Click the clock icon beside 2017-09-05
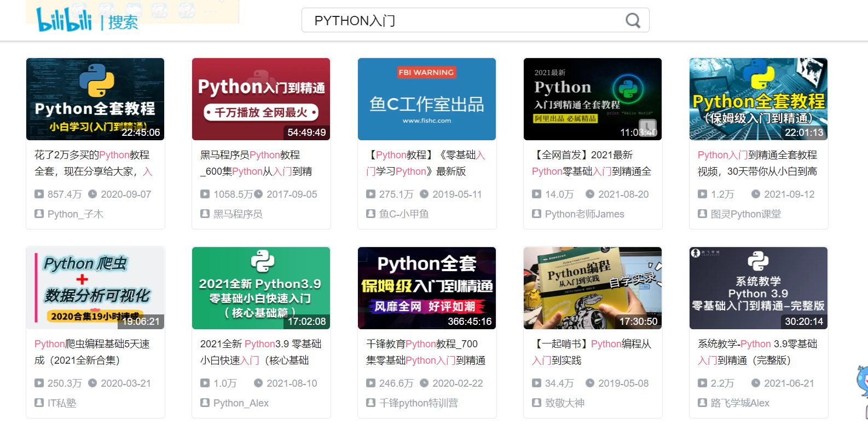 pyautogui.click(x=258, y=194)
